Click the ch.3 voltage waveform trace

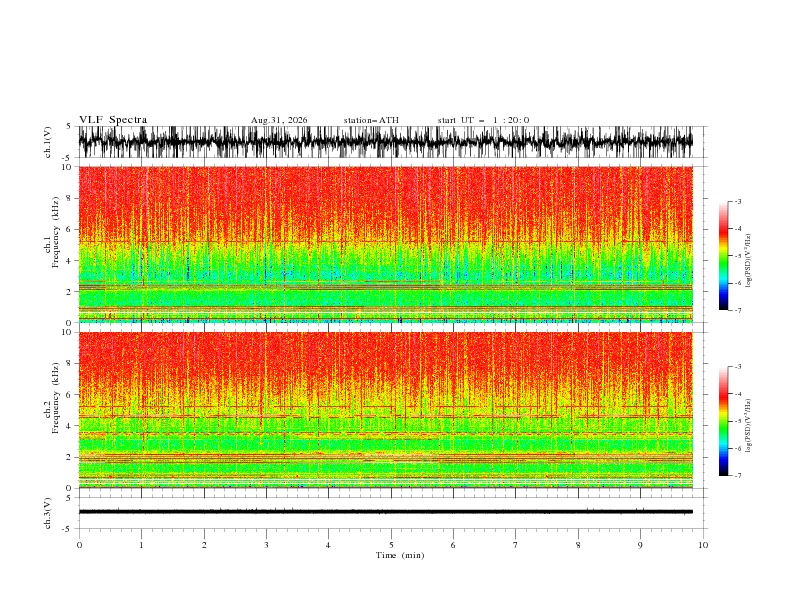point(385,512)
